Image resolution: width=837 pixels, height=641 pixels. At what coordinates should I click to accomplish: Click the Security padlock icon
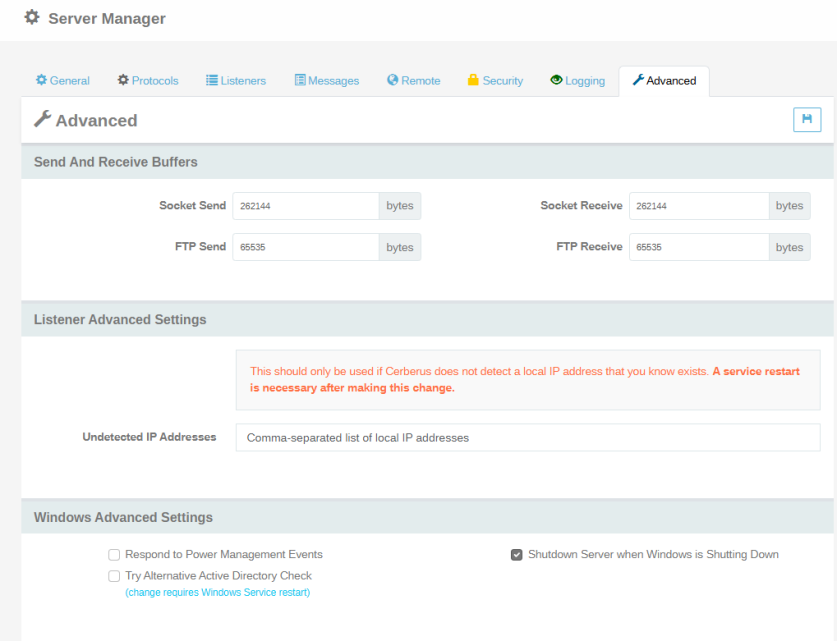473,80
